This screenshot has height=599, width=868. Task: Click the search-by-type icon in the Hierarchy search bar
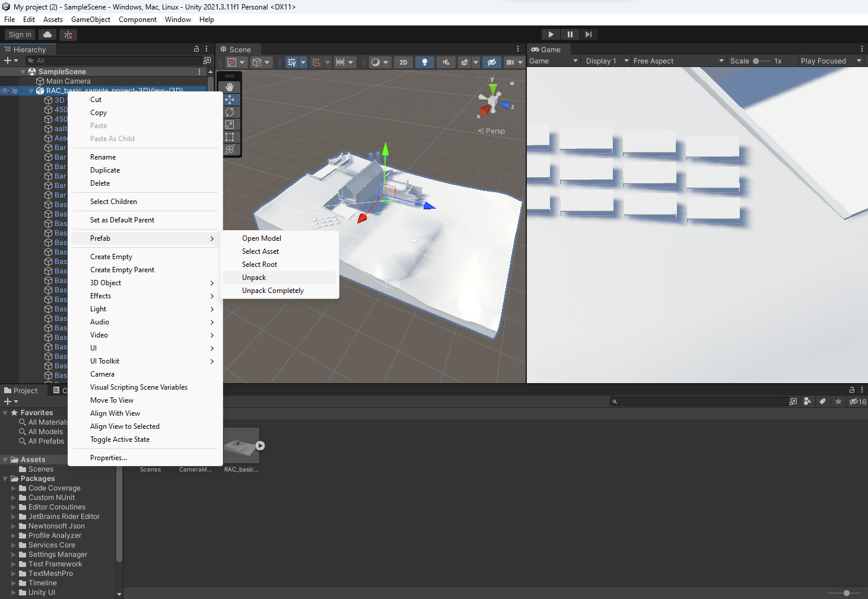point(30,60)
